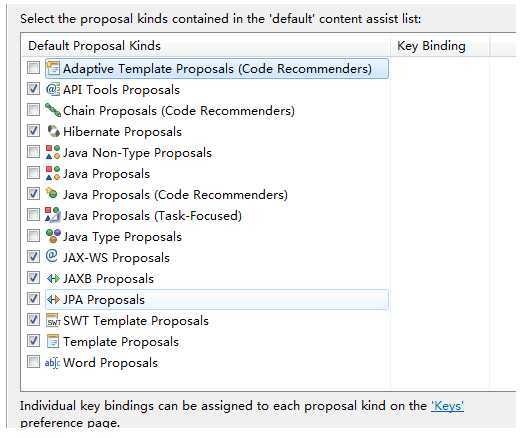Click the Word Proposals abc icon
Screen dimensions: 526x438
pyautogui.click(x=52, y=362)
